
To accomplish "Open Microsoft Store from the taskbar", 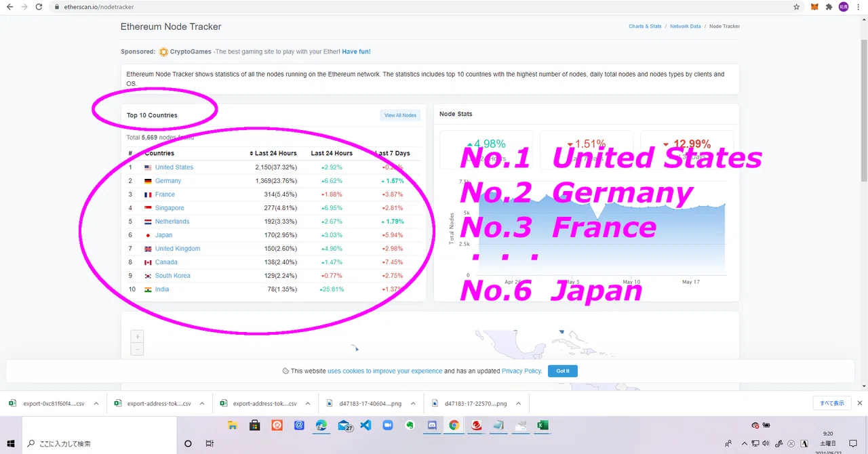I will (255, 426).
